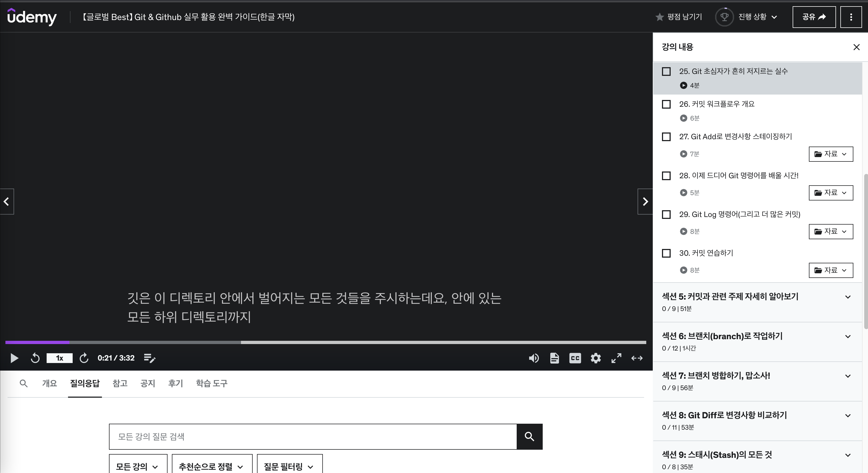Screen dimensions: 868x473
Task: Open video settings gear
Action: pyautogui.click(x=596, y=358)
